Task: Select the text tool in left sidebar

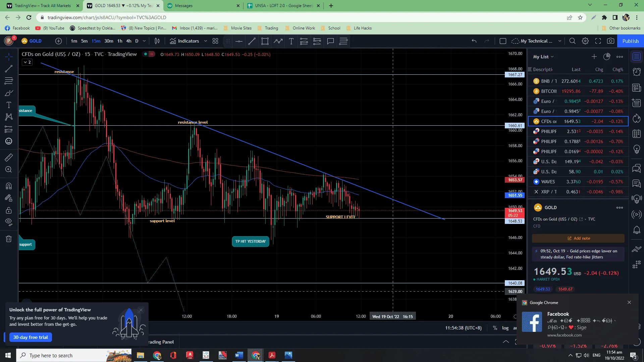Action: coord(9,105)
